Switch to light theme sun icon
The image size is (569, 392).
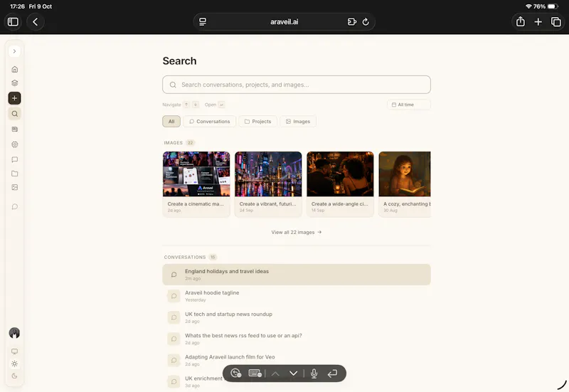tap(14, 364)
